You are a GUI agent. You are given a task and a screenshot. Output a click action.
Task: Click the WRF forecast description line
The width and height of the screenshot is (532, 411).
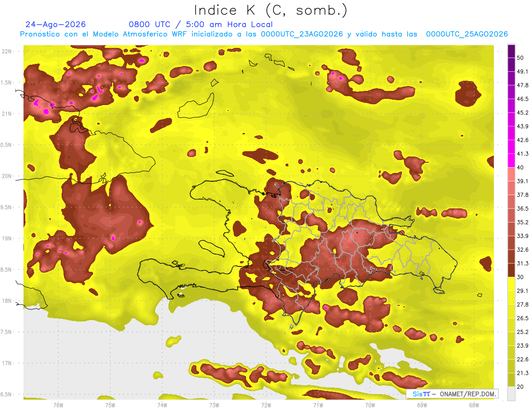point(264,34)
